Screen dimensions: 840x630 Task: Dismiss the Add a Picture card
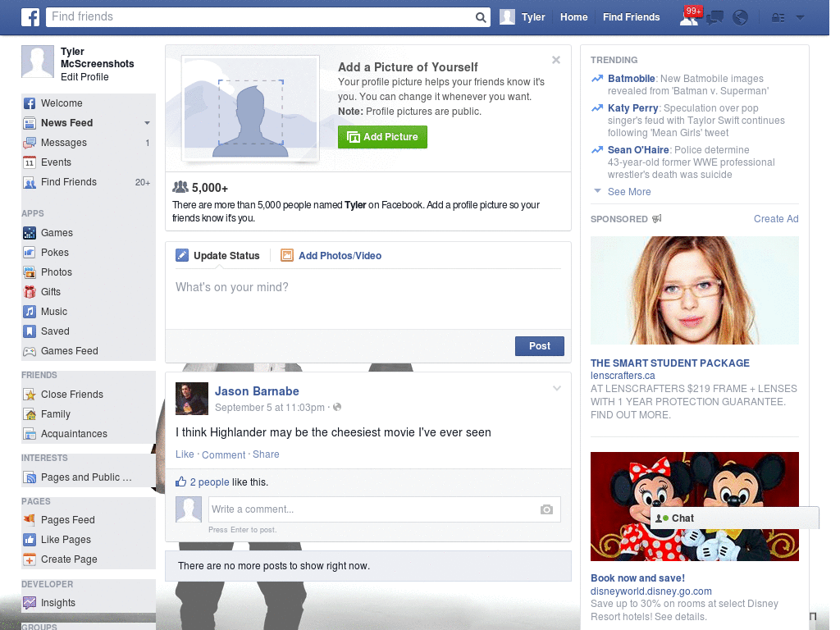click(x=556, y=60)
